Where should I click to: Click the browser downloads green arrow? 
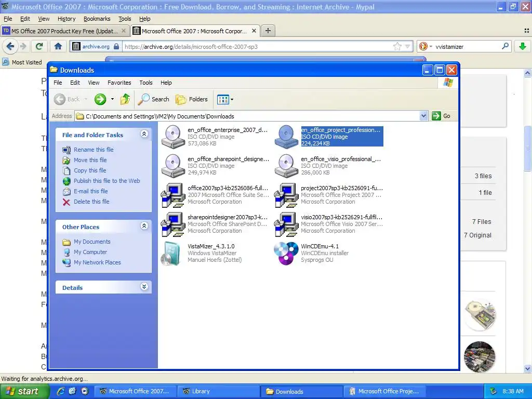tap(523, 46)
